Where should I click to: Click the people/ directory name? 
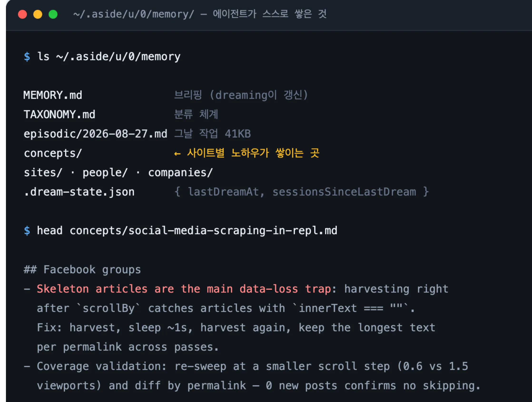105,173
